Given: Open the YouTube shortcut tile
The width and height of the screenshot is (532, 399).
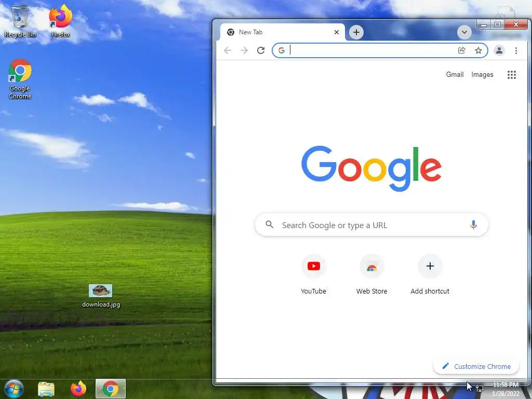Looking at the screenshot, I should point(313,274).
